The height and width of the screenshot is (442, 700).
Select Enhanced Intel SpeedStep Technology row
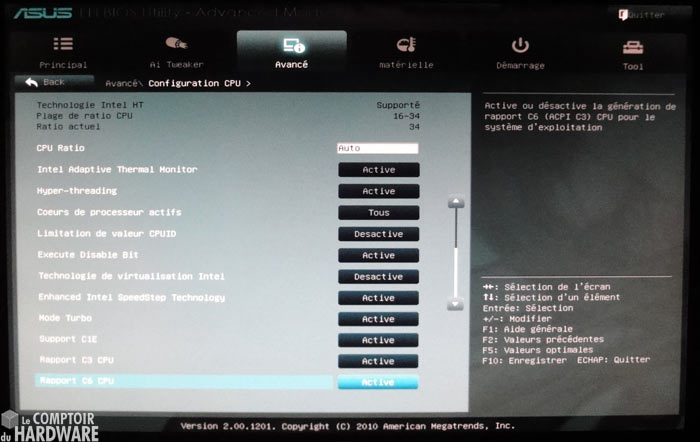click(x=131, y=297)
